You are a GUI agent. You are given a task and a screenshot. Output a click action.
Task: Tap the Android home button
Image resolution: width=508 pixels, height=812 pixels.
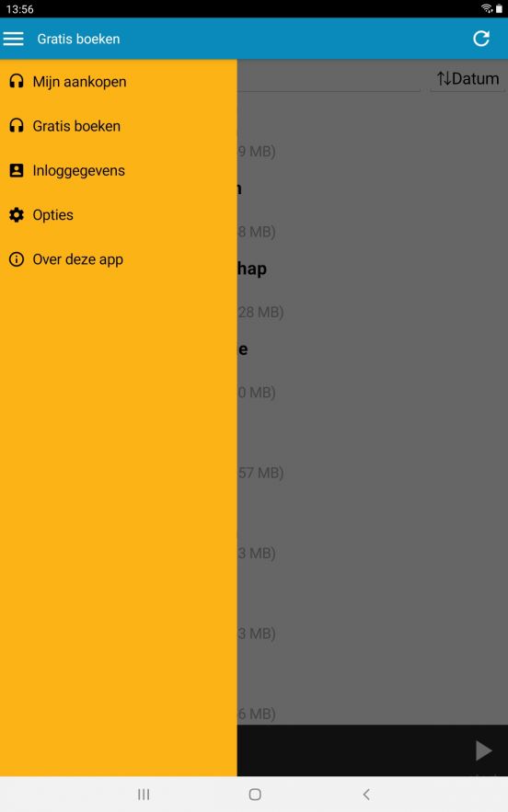pos(255,795)
